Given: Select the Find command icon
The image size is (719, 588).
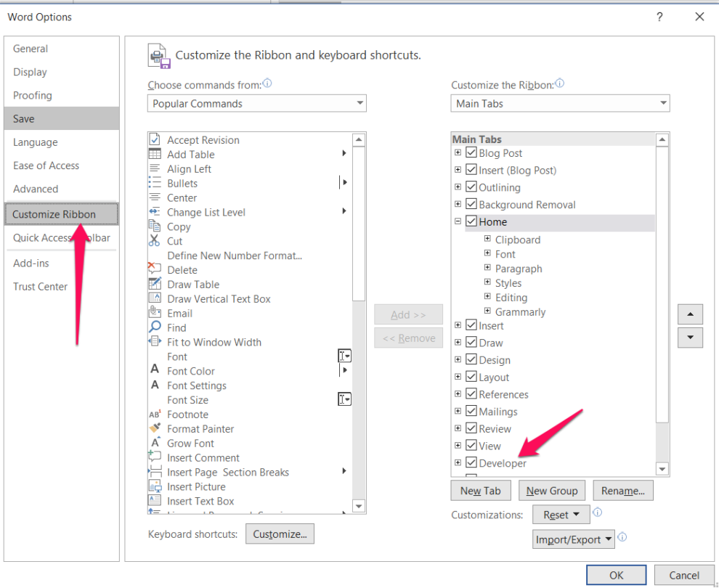Looking at the screenshot, I should coord(155,327).
